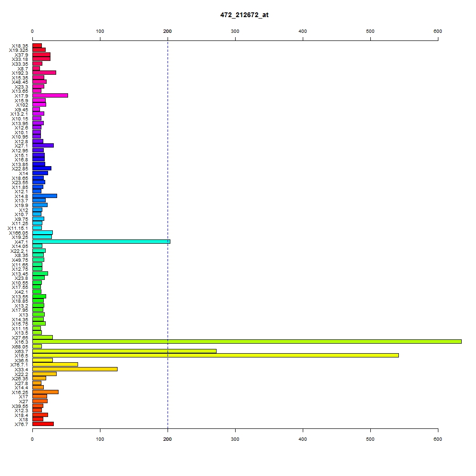The width and height of the screenshot is (476, 476).
Task: Select the "X33.4" row label
Action: tap(21, 369)
